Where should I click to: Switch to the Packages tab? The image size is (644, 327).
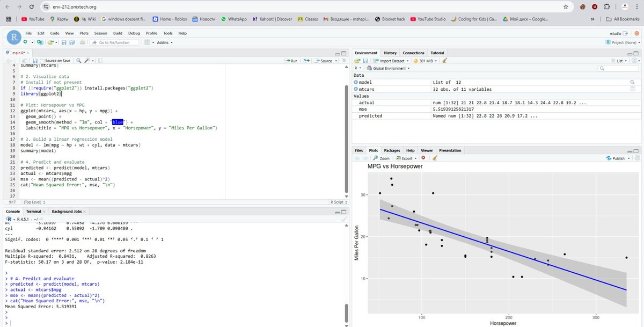click(x=392, y=150)
